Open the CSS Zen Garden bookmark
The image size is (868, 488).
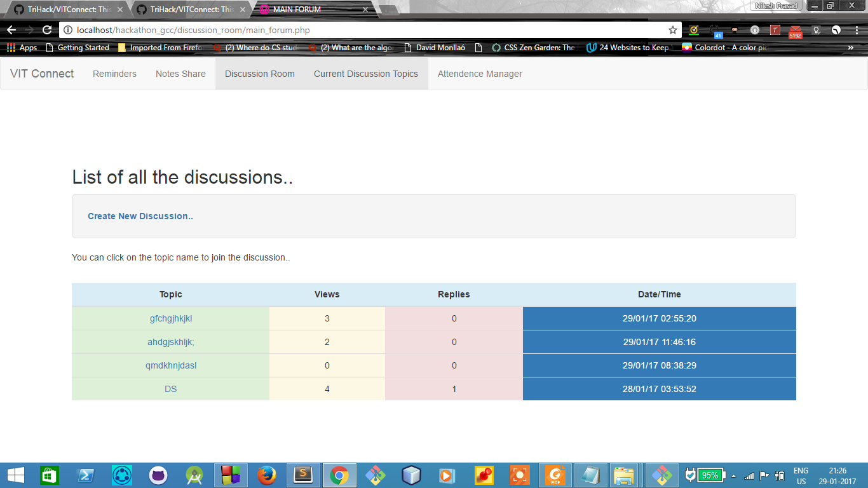533,48
